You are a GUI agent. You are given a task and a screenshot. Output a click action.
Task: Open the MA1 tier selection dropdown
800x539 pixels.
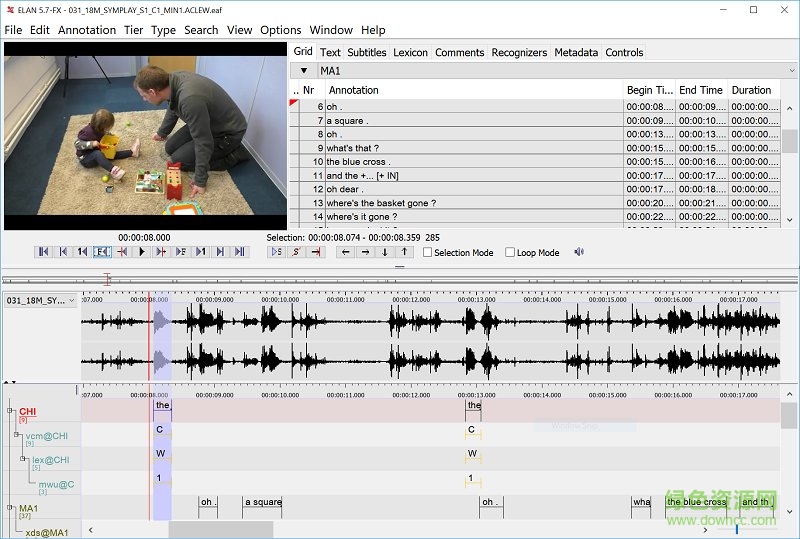pyautogui.click(x=304, y=71)
